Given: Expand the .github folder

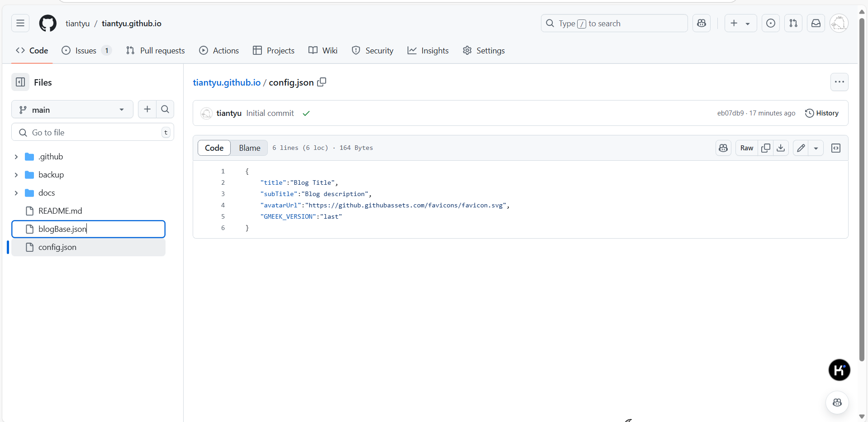Looking at the screenshot, I should pos(16,157).
